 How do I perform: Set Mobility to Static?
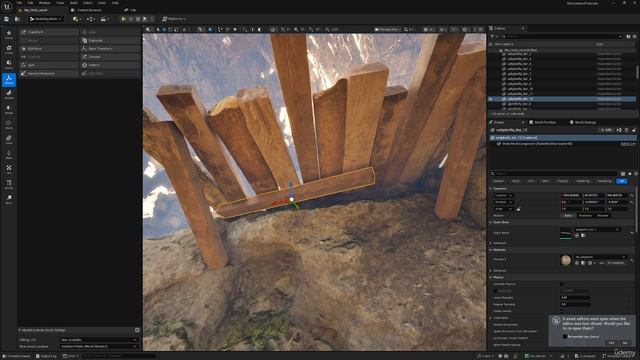568,216
